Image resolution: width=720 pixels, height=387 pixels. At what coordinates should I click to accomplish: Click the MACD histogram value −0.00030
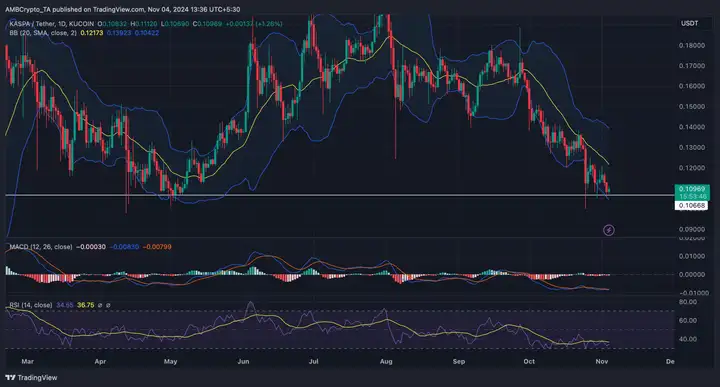tap(90, 247)
